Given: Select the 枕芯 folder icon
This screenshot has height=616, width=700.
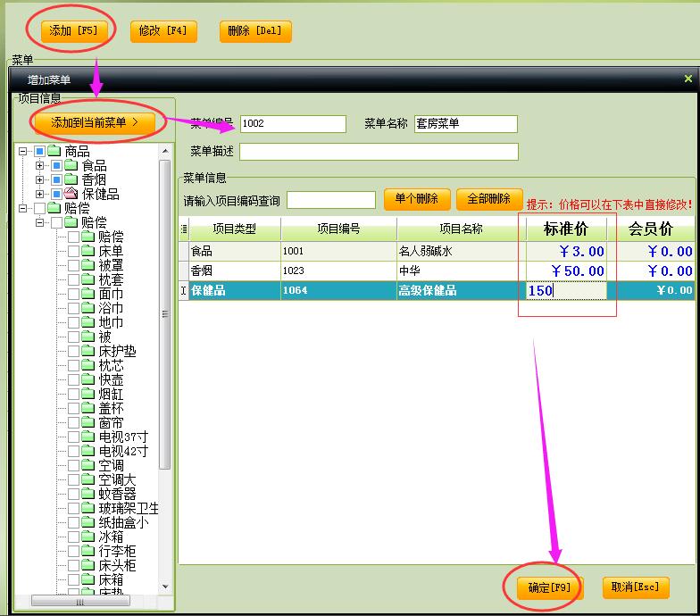Looking at the screenshot, I should 87,365.
